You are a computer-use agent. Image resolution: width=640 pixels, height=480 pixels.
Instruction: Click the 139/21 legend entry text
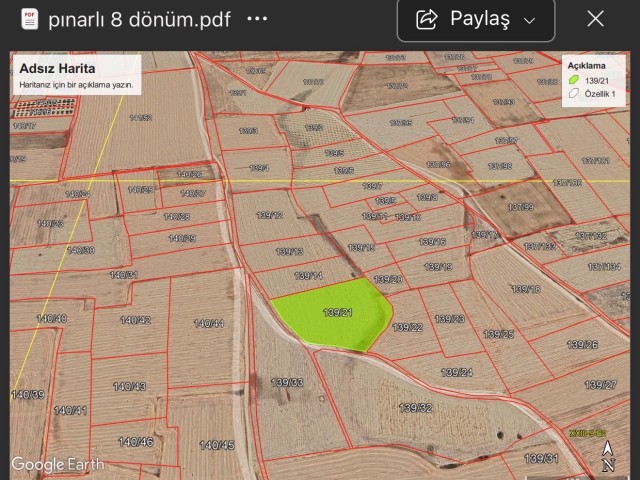coord(597,81)
